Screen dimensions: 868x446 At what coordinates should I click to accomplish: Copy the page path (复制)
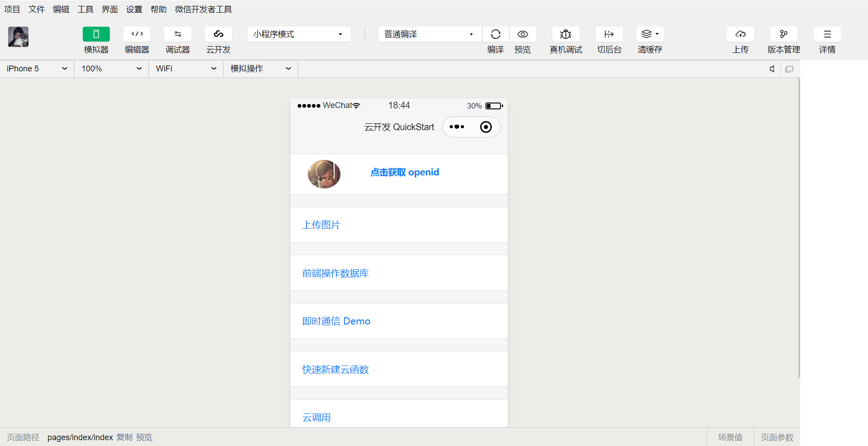125,437
